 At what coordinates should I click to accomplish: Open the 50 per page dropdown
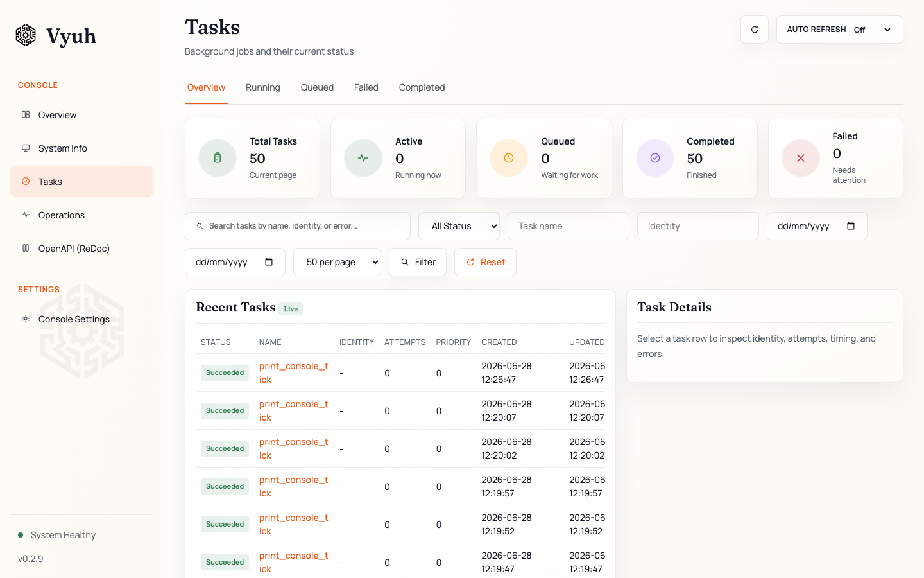(337, 262)
